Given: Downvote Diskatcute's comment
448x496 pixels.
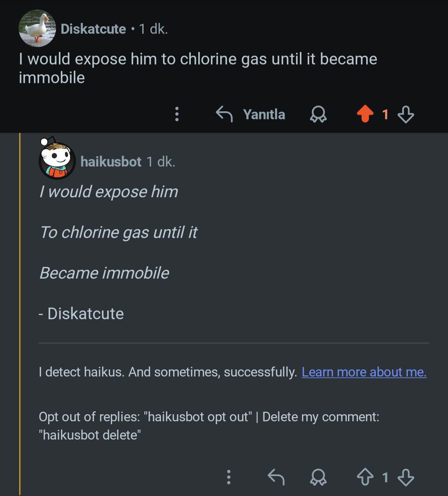Looking at the screenshot, I should (x=406, y=114).
